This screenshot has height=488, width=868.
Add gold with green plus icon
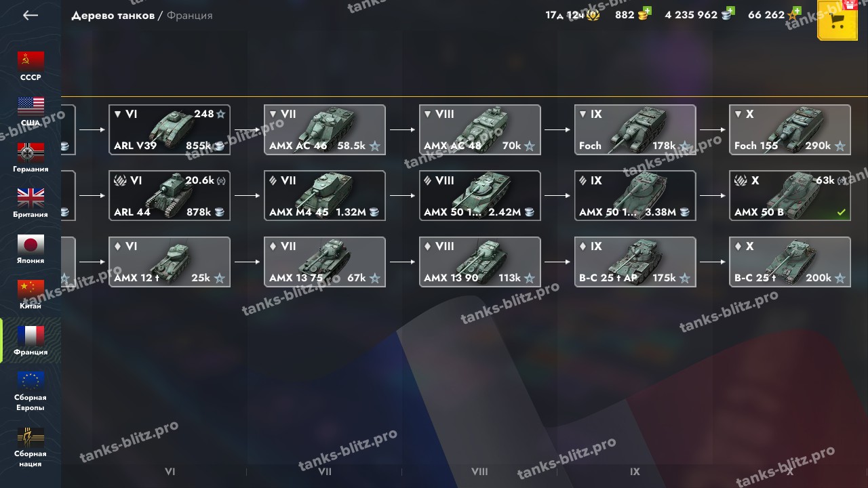click(x=647, y=11)
